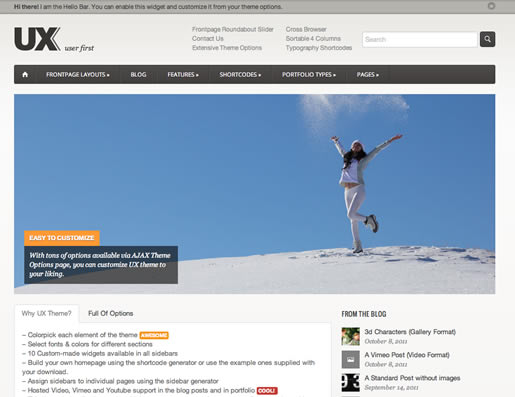Viewport: 515px width, 397px height.
Task: Open the Standard Post thumbnail image
Action: point(351,382)
